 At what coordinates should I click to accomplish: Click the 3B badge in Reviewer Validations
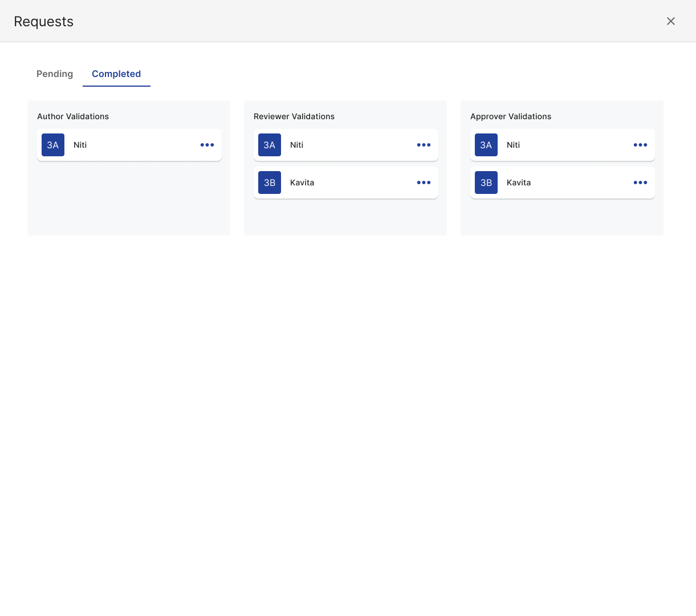point(270,183)
